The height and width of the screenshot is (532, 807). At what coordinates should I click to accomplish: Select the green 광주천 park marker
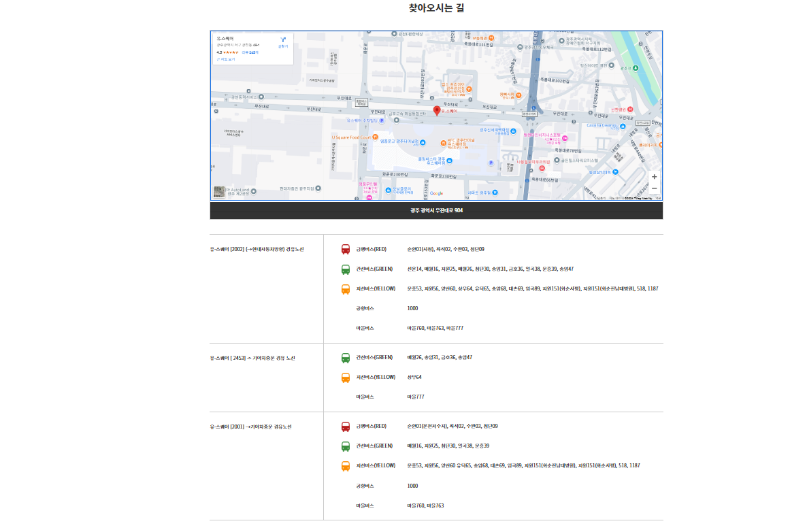pyautogui.click(x=636, y=68)
